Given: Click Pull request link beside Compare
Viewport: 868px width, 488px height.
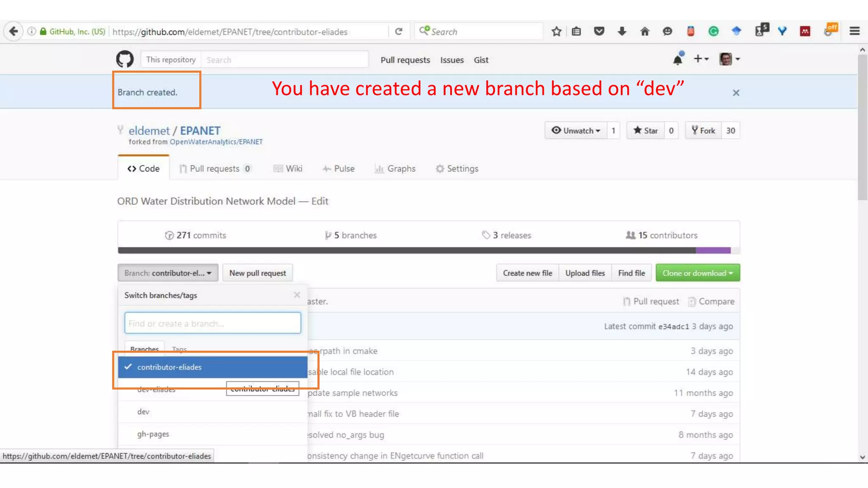Looking at the screenshot, I should pos(651,301).
